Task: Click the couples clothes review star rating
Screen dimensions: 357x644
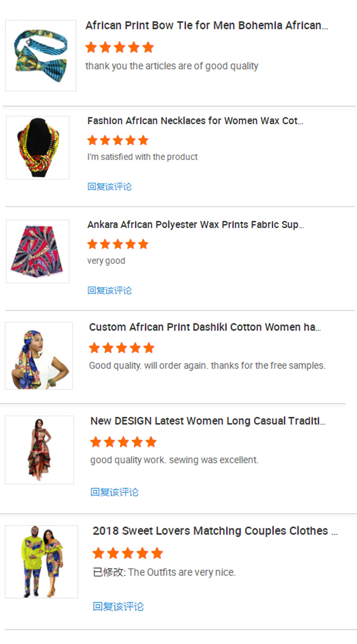Action: [x=127, y=553]
